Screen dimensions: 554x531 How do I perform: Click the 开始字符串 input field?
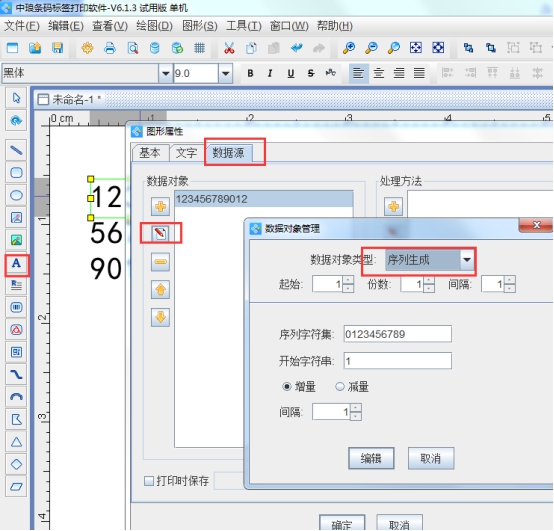[x=397, y=361]
